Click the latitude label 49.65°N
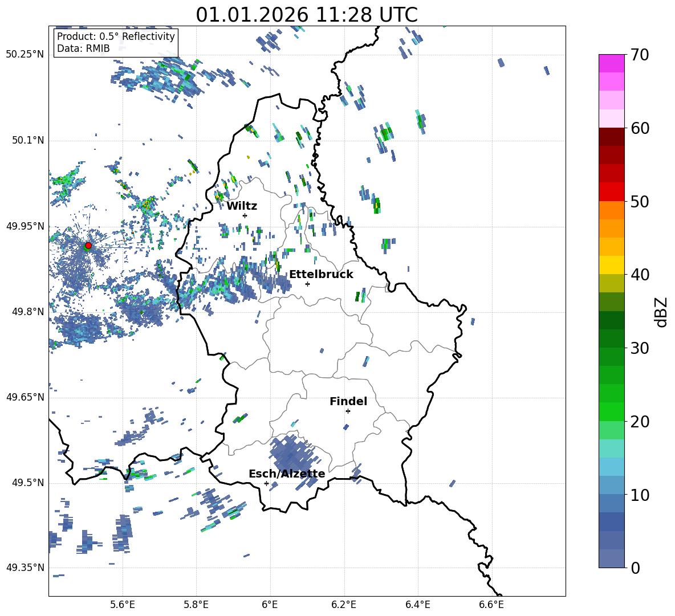Image resolution: width=675 pixels, height=616 pixels. pyautogui.click(x=25, y=397)
